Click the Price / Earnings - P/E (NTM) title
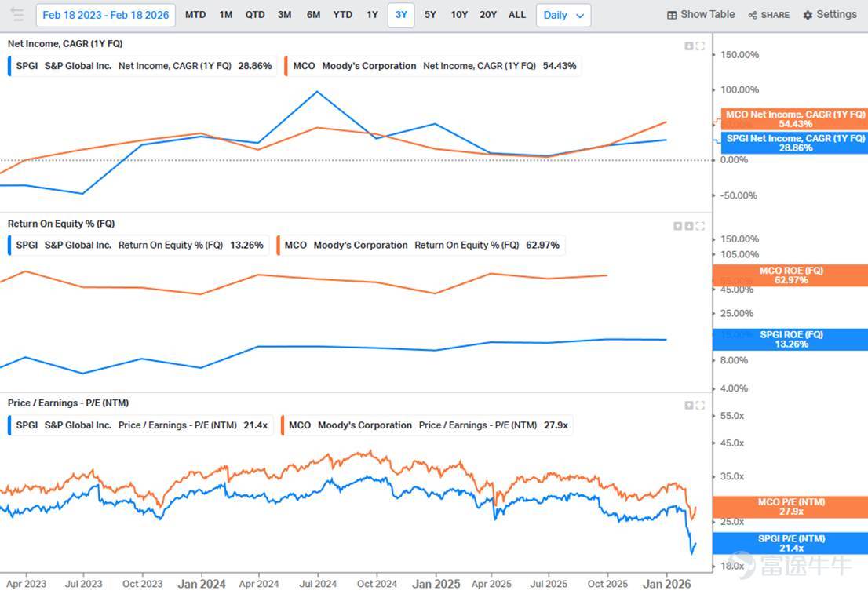 pyautogui.click(x=68, y=403)
